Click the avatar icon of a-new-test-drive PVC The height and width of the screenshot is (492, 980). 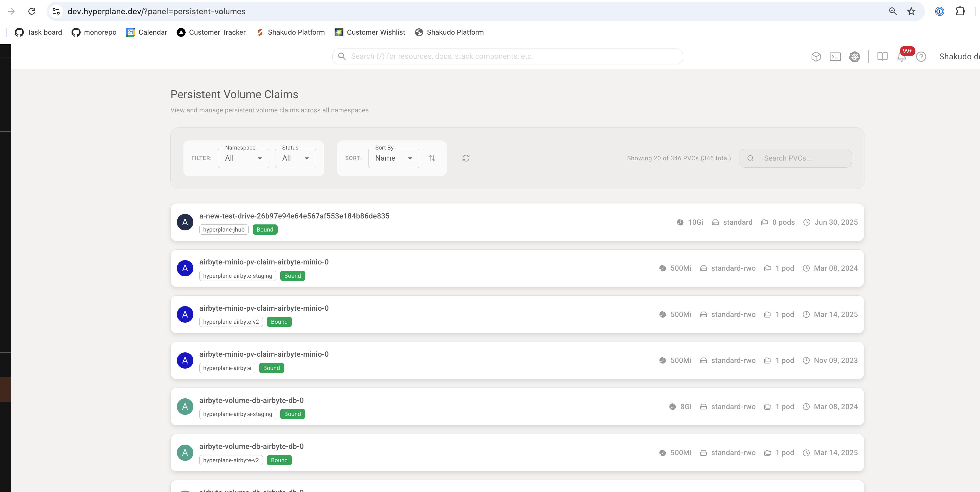point(185,222)
